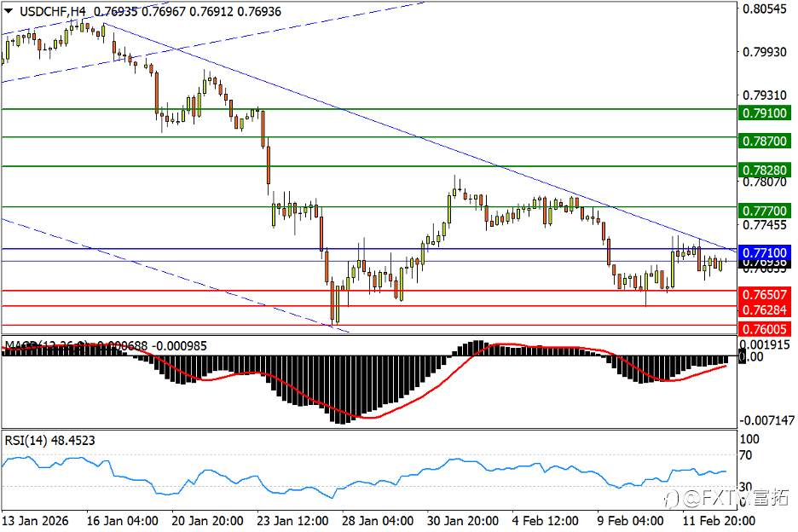Select the red 0.76005 price label
Viewport: 798px width, 532px height.
765,329
